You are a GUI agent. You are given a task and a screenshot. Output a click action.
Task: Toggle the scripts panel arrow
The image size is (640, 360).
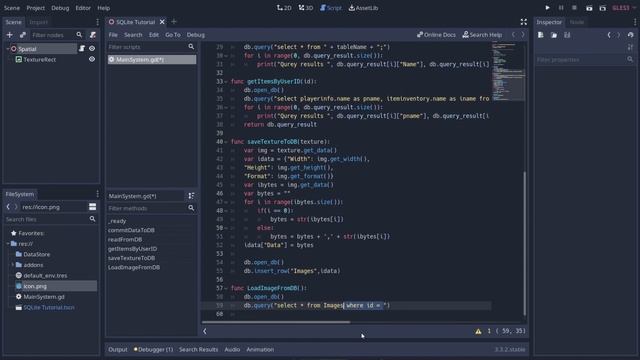click(x=205, y=331)
